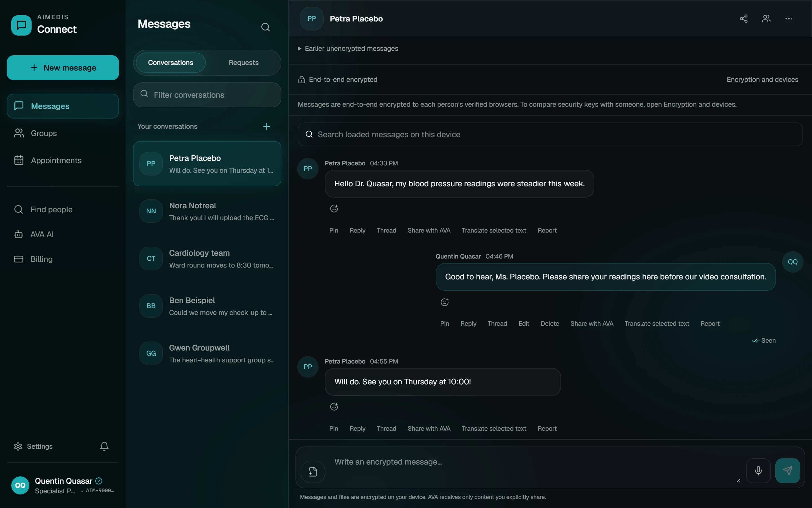Screen dimensions: 812x508
Task: Click the send message paper-plane button
Action: point(787,470)
